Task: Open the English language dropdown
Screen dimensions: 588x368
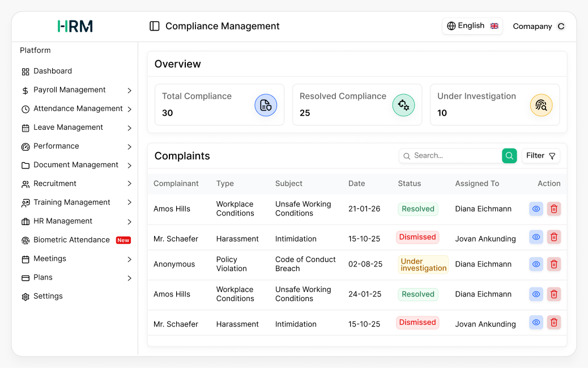Action: tap(472, 26)
